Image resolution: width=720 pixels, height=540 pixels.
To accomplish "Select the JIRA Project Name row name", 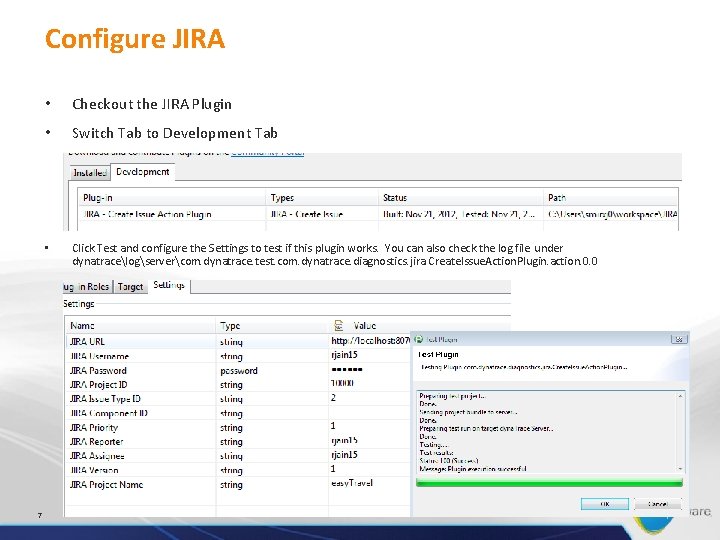I will (x=106, y=484).
